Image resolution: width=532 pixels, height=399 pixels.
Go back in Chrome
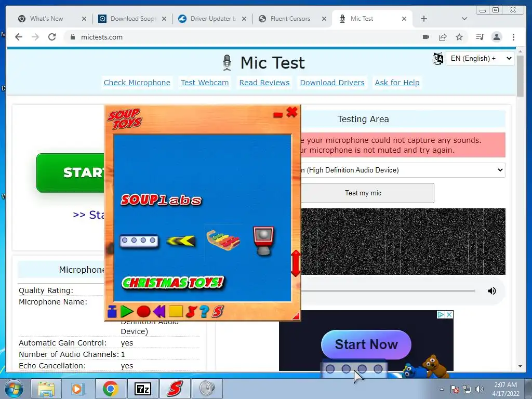pos(19,37)
